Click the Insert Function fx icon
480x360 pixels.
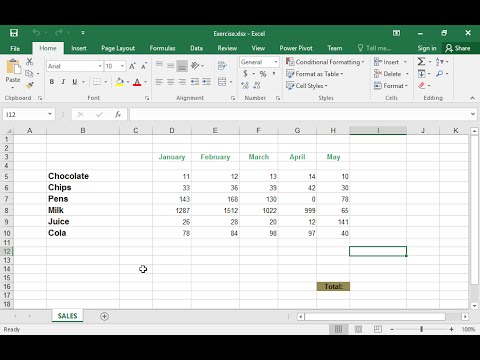point(118,114)
